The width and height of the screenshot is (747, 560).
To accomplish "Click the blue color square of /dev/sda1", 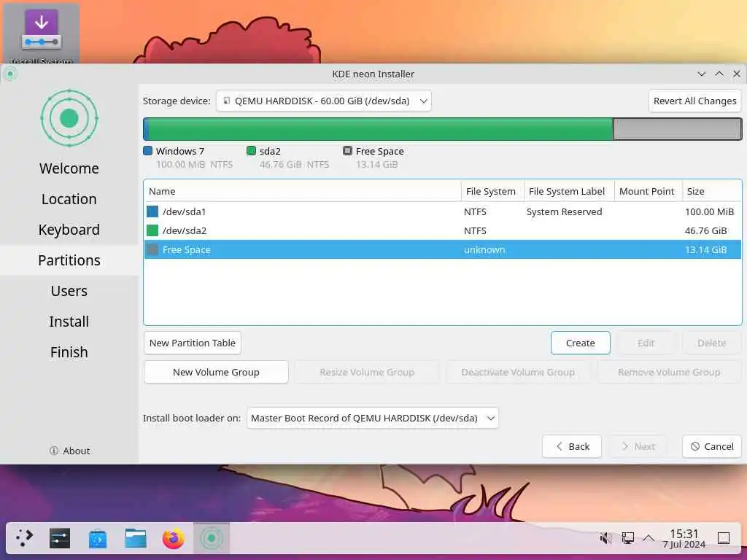I will pos(152,211).
